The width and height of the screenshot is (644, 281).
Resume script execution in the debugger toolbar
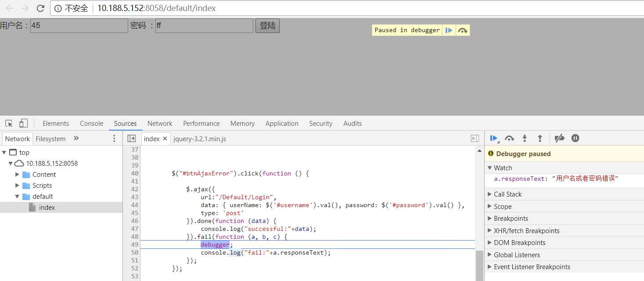click(x=494, y=139)
